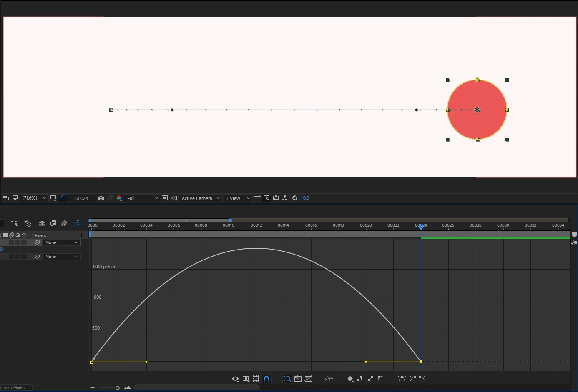The height and width of the screenshot is (392, 578).
Task: Click the Motion Blur column header icon
Action: (11, 235)
